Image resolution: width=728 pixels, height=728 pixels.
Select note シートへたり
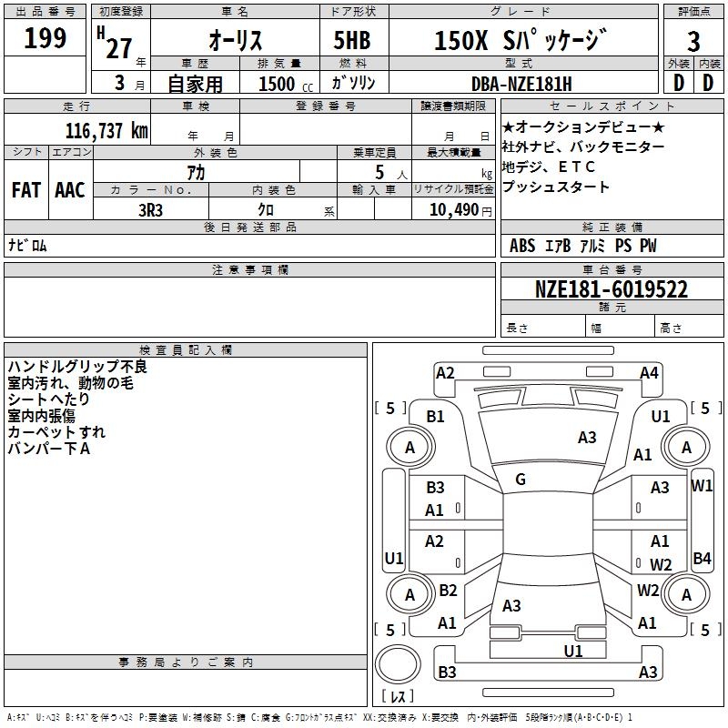click(x=48, y=399)
